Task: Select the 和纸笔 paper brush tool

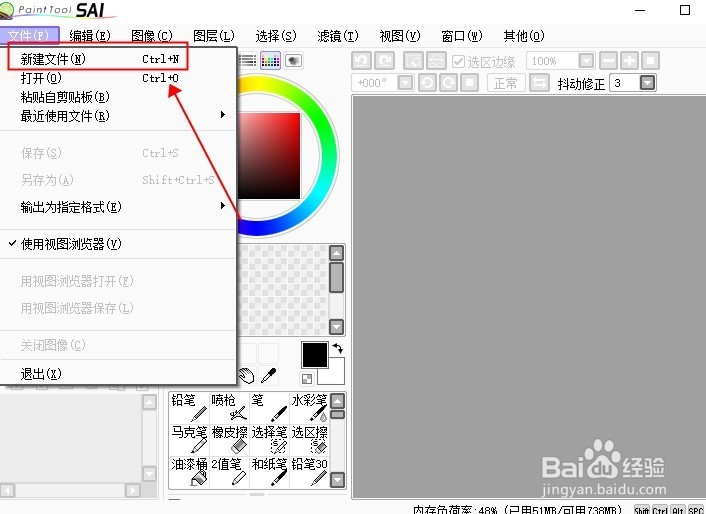Action: [269, 472]
